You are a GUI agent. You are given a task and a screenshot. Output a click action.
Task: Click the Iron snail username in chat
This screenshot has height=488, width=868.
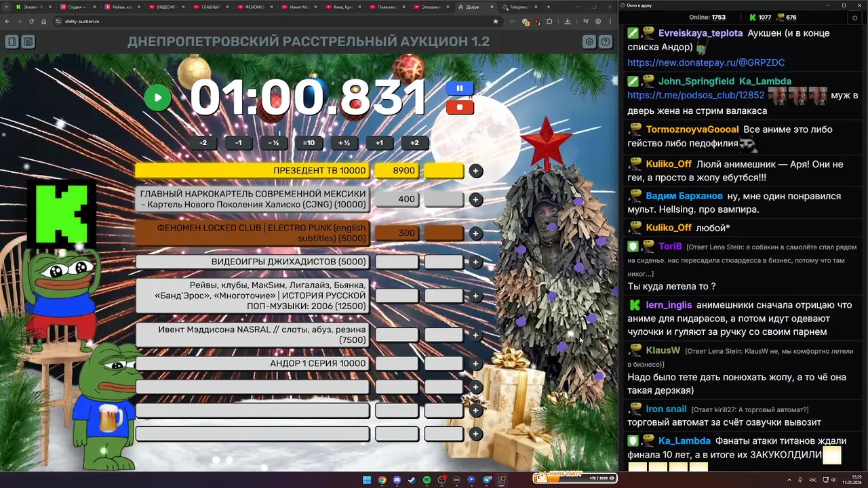tap(666, 409)
